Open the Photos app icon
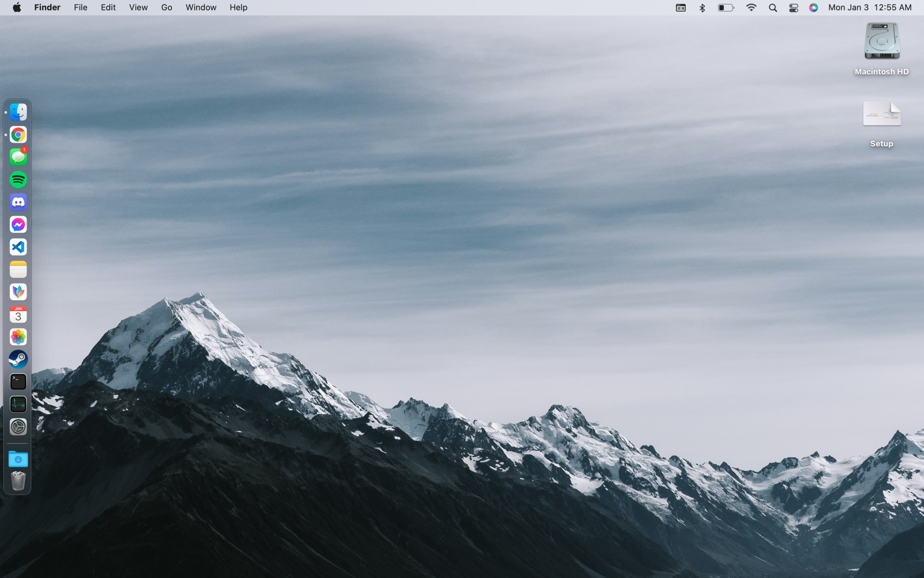Screen dimensions: 924x578 [18, 337]
